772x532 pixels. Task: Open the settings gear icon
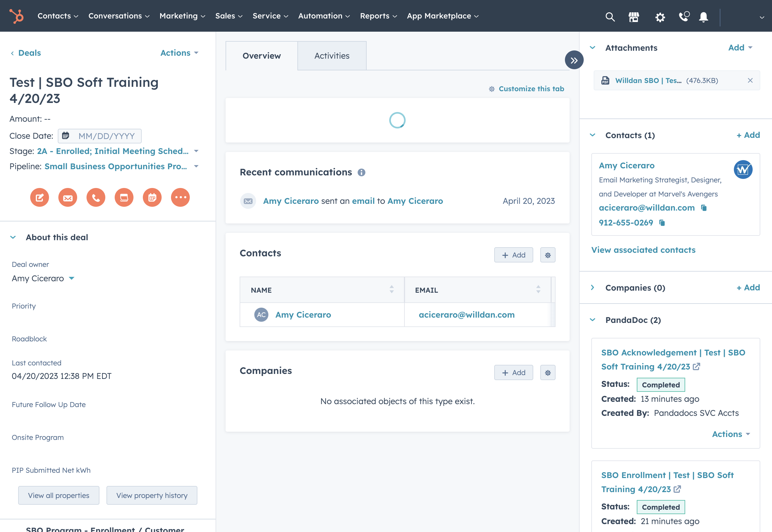click(660, 17)
